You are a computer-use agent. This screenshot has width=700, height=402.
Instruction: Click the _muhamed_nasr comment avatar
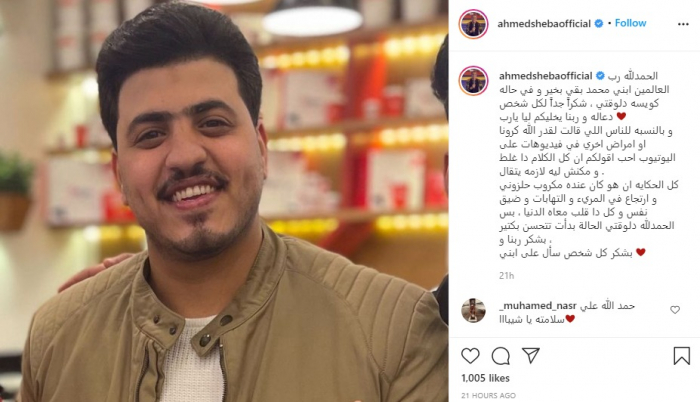(x=473, y=310)
